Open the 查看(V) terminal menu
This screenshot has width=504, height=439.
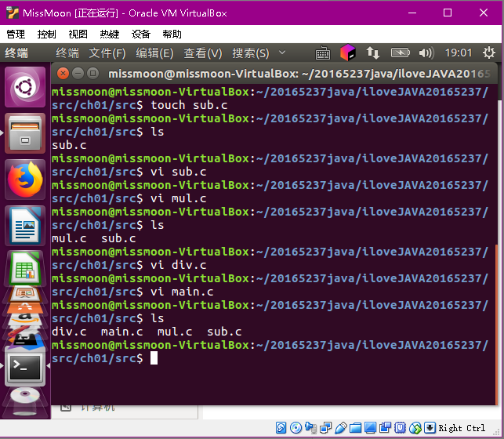pyautogui.click(x=203, y=53)
